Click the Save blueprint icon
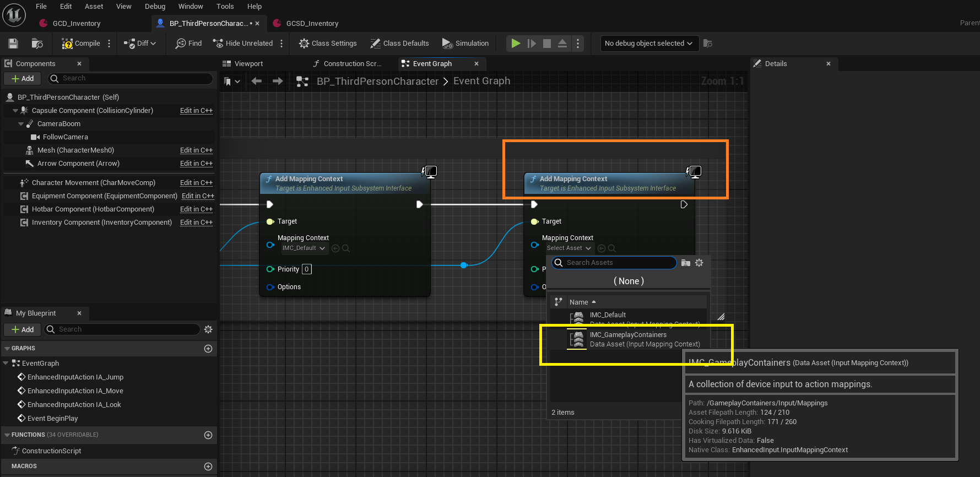 click(x=13, y=44)
